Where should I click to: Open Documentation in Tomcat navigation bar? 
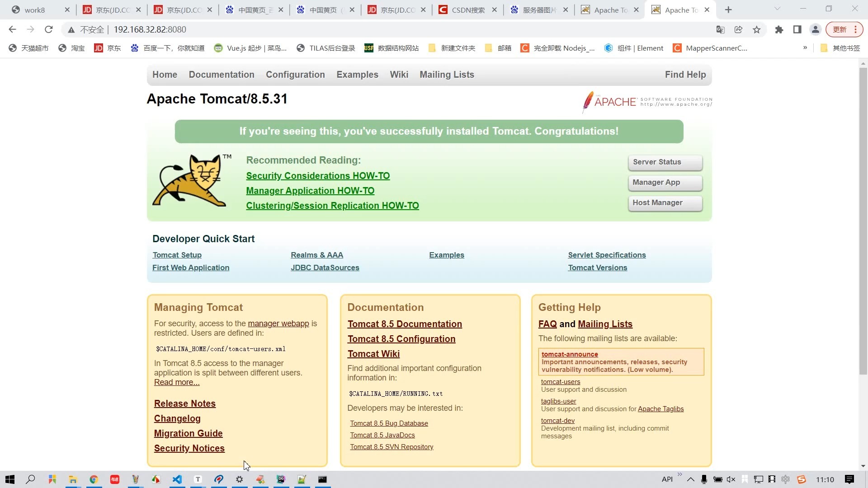coord(222,75)
